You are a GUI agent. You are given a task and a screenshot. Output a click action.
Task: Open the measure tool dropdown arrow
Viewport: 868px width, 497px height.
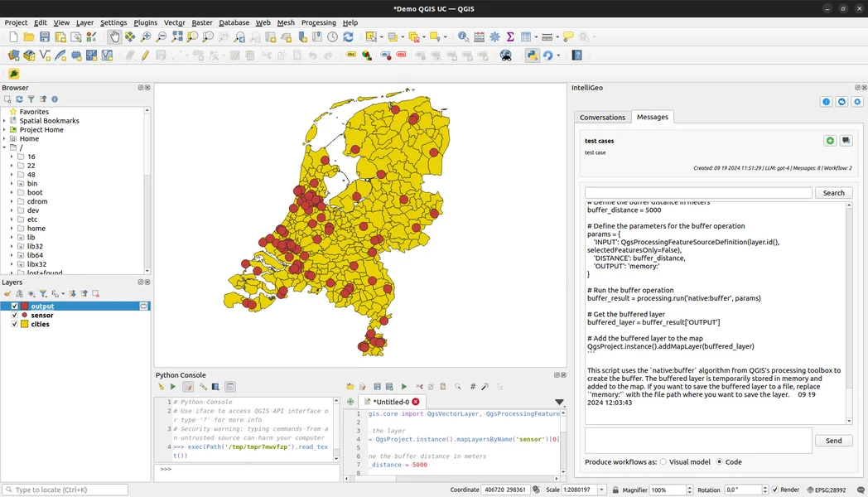click(x=557, y=37)
